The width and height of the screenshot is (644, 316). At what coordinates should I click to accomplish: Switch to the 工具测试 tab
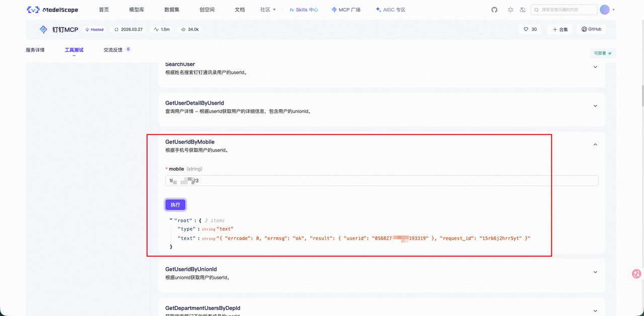click(74, 50)
